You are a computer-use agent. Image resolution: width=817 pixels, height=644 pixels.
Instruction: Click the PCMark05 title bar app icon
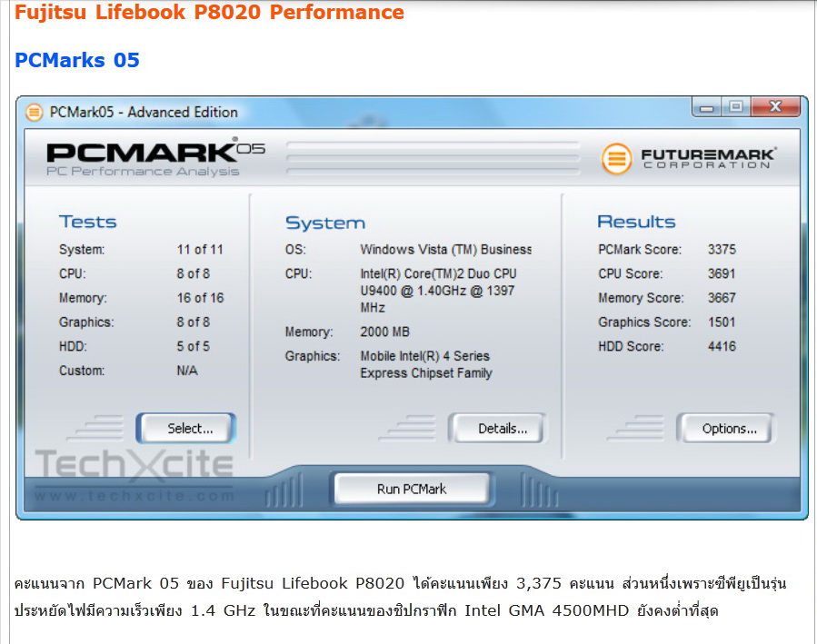(35, 112)
